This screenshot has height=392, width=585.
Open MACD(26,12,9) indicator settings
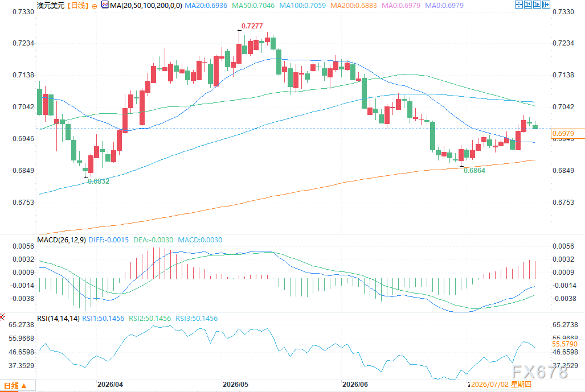61,240
